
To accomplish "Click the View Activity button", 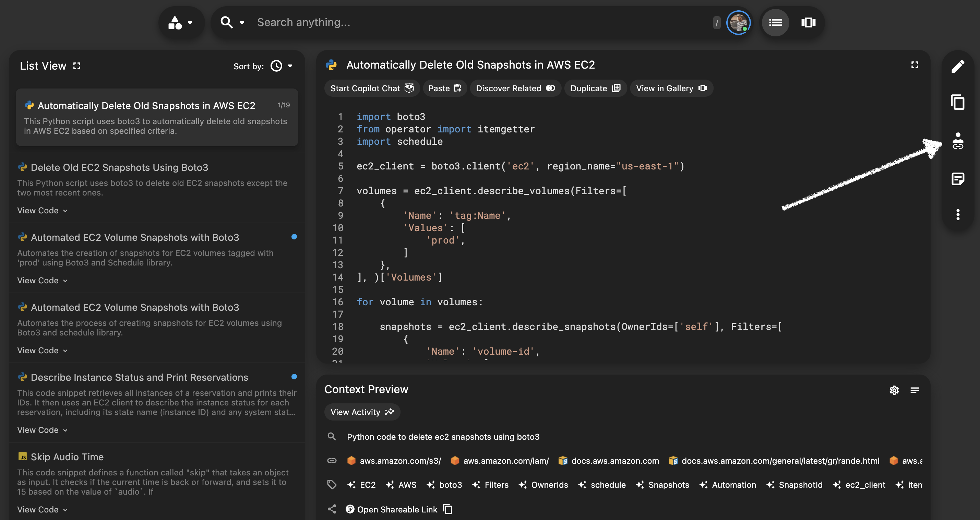I will tap(362, 412).
